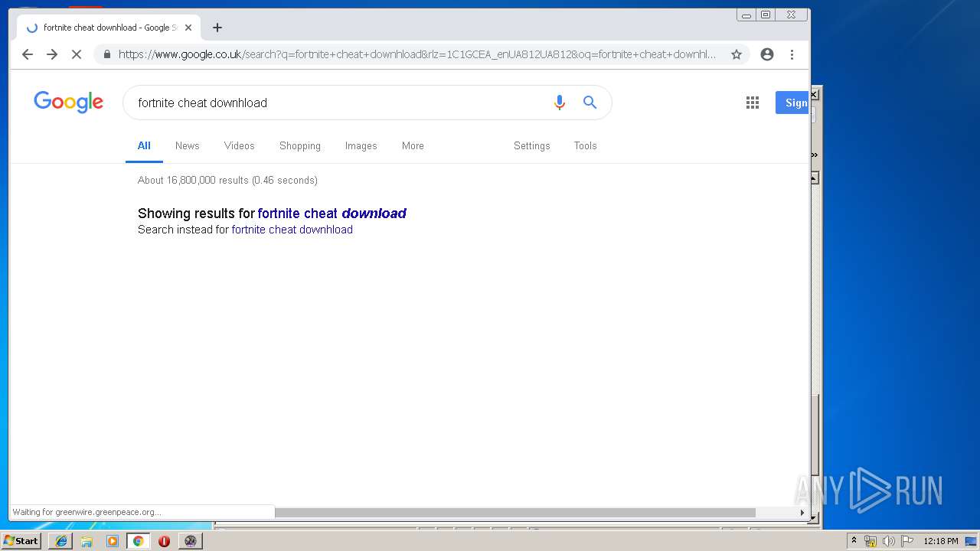Image resolution: width=980 pixels, height=551 pixels.
Task: Open the last taskbar application icon
Action: coord(191,541)
